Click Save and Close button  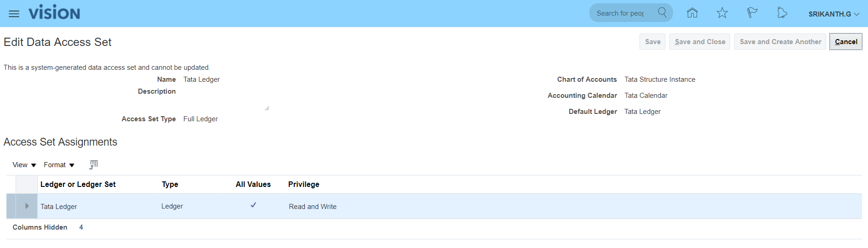click(699, 42)
